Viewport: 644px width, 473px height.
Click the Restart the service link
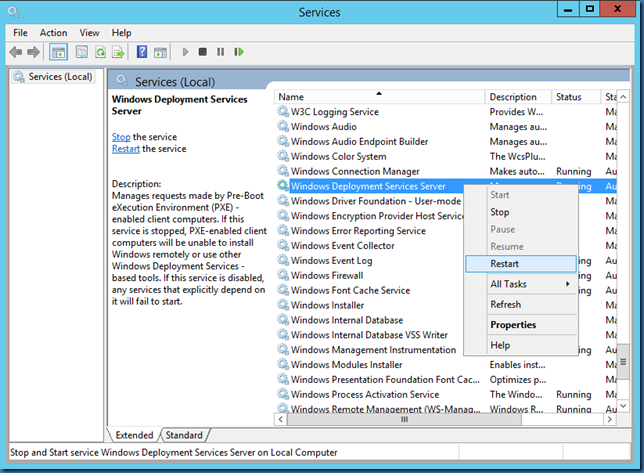pos(125,149)
